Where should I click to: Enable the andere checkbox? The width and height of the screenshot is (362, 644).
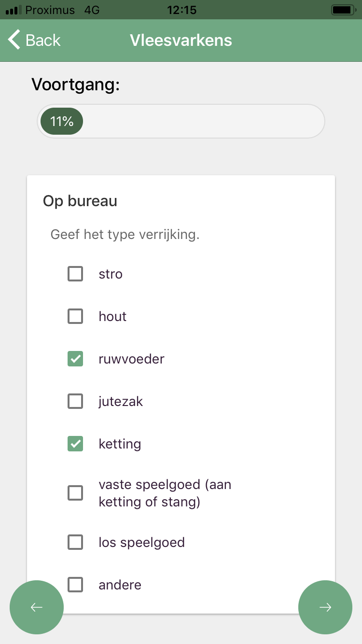pyautogui.click(x=75, y=585)
